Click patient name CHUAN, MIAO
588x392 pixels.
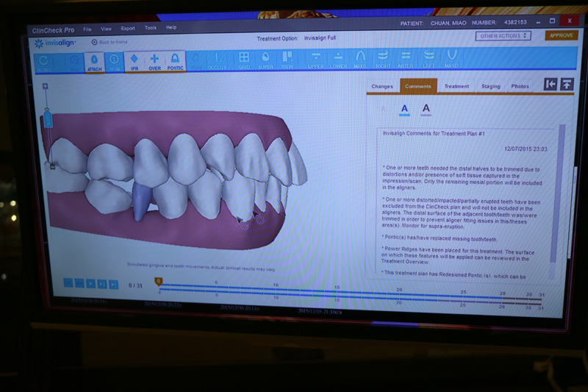[x=448, y=24]
